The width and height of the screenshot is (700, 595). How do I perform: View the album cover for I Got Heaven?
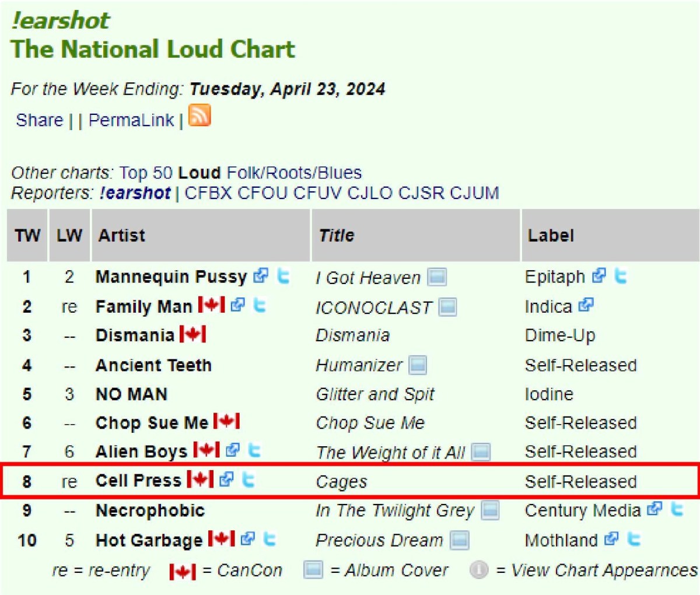click(x=439, y=277)
